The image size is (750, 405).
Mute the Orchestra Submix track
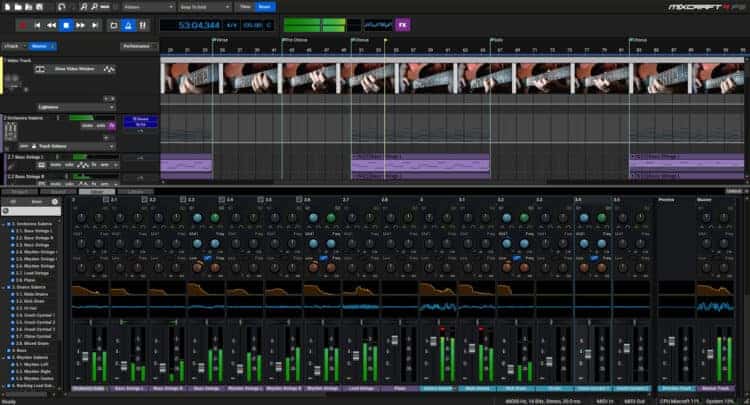pyautogui.click(x=87, y=126)
